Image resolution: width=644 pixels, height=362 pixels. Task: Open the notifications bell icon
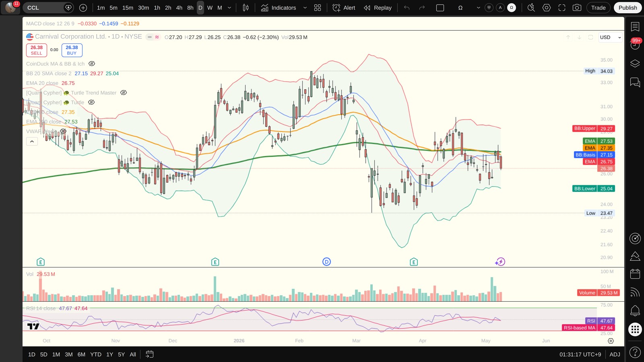click(635, 311)
